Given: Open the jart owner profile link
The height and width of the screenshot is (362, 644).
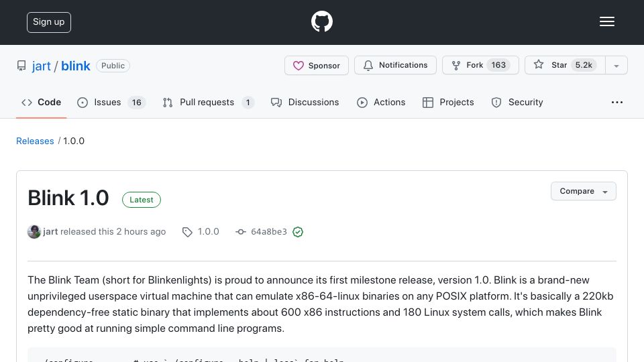Looking at the screenshot, I should click(x=42, y=66).
